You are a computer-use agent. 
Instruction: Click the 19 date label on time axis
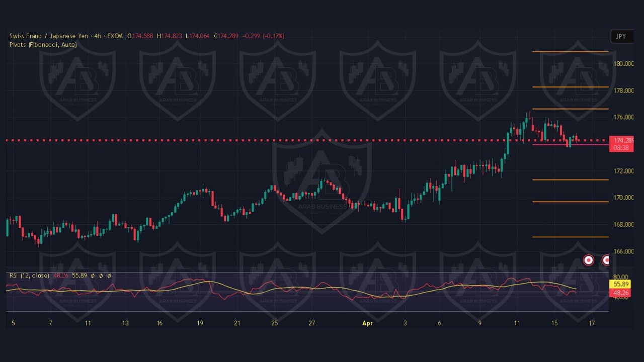click(x=200, y=323)
